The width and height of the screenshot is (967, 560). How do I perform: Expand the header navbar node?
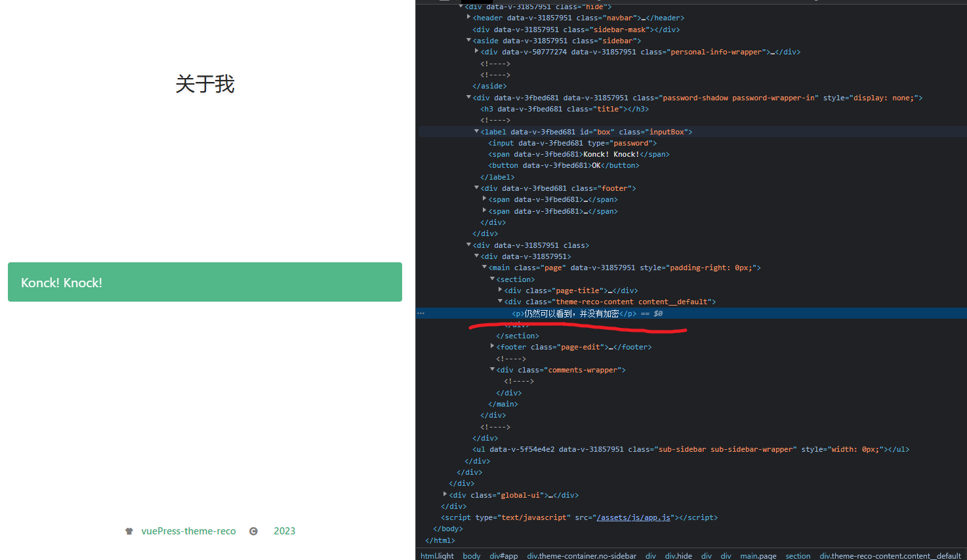(x=468, y=18)
